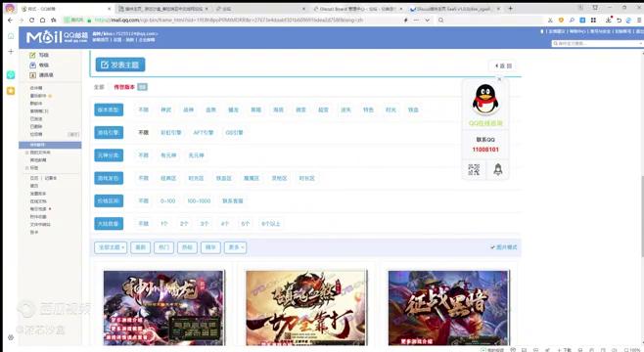644x352 pixels.
Task: Switch to the 传世版本 category tab
Action: click(x=124, y=87)
